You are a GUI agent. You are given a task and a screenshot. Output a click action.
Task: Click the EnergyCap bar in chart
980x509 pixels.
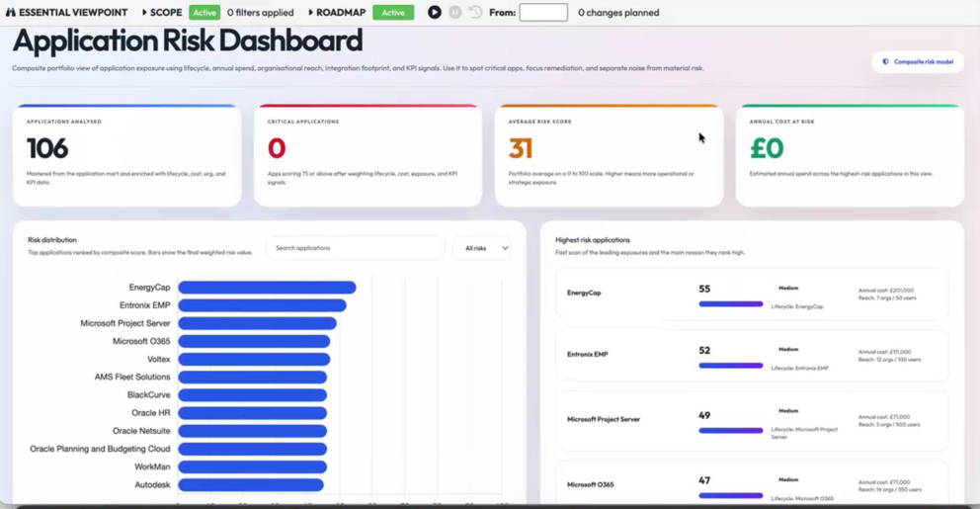point(267,287)
